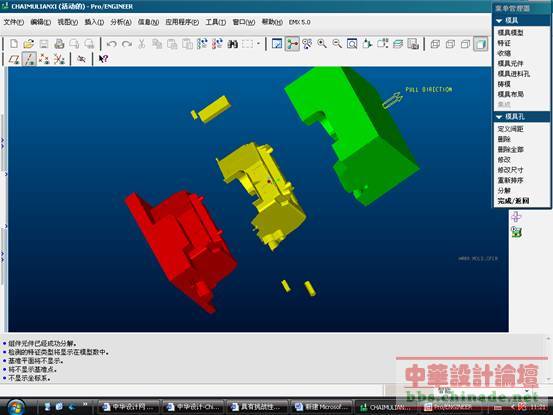Open file using the folder icon
553x415 pixels.
[29, 44]
